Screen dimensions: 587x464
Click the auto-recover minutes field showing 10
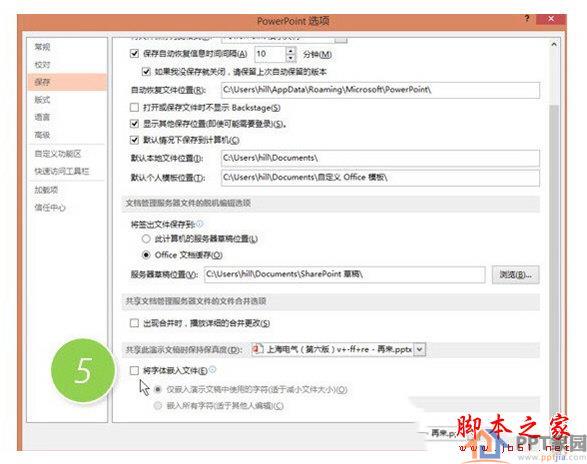pyautogui.click(x=270, y=54)
